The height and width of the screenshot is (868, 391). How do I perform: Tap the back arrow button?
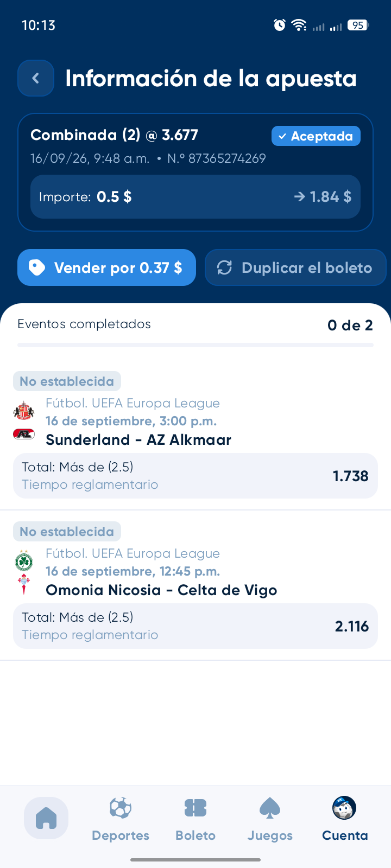[36, 78]
